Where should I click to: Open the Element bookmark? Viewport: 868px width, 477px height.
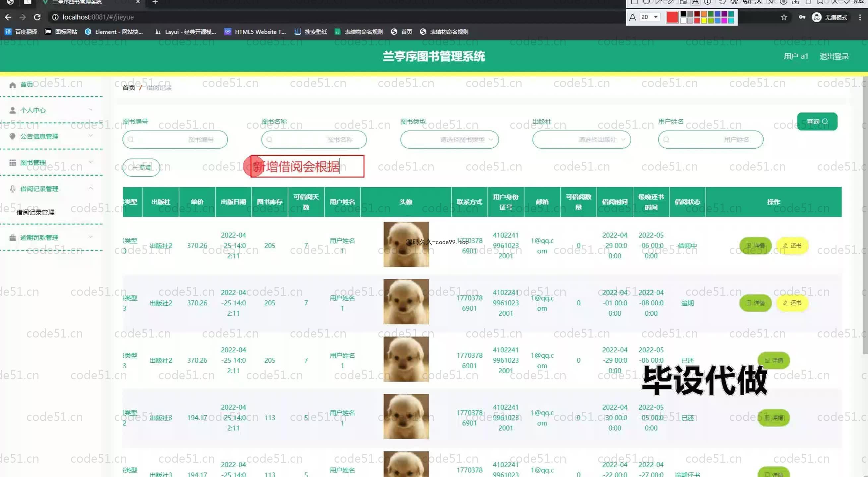click(114, 32)
